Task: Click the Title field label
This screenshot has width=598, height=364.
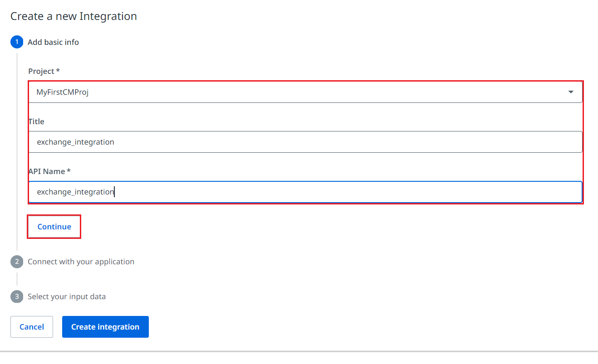Action: pos(36,121)
